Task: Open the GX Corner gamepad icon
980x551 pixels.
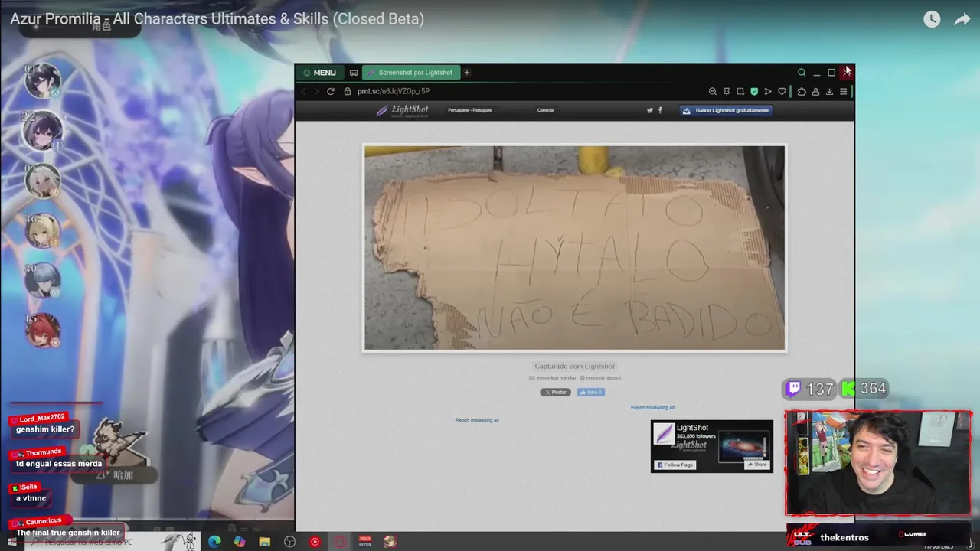Action: click(x=354, y=73)
